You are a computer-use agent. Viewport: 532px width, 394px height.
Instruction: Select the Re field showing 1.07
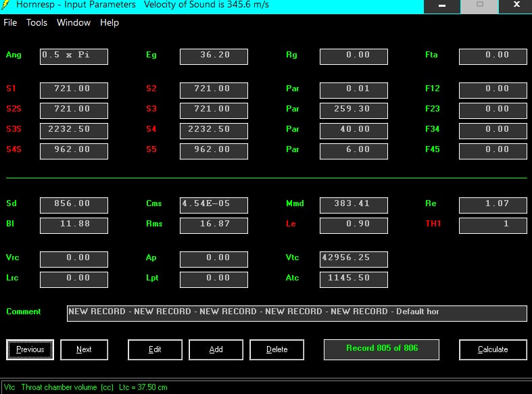(493, 205)
